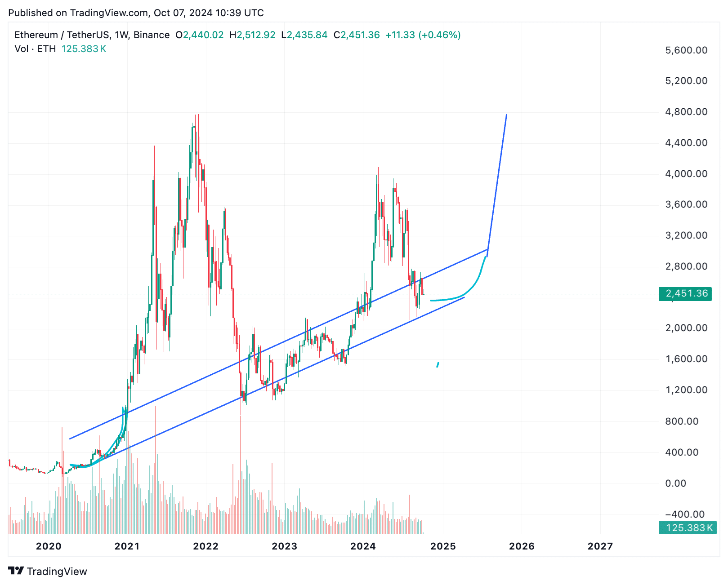
Task: Click the 1,200.00 price axis label
Action: coord(686,390)
